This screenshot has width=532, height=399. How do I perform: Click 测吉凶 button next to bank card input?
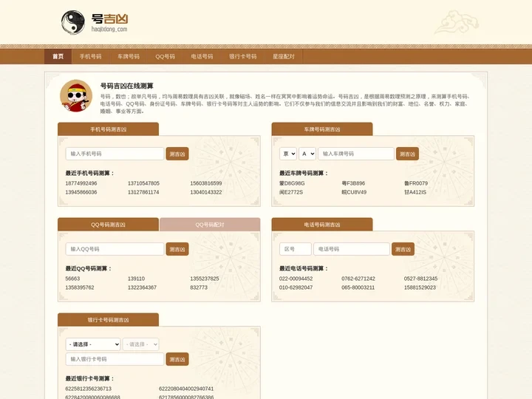point(177,359)
